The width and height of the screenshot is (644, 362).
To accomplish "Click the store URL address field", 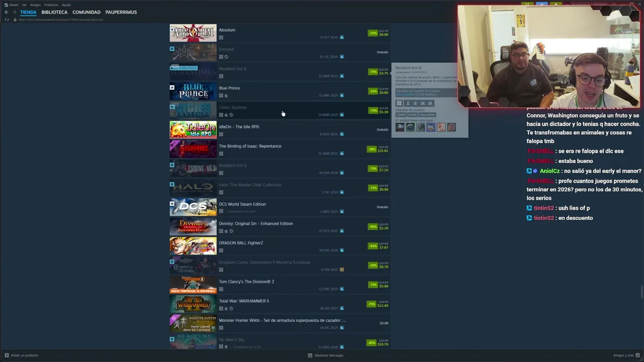I will [x=61, y=20].
